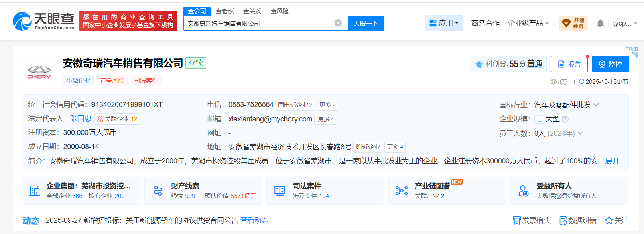Expand the 员工人数 year chevron
Image resolution: width=644 pixels, height=234 pixels.
(580, 133)
